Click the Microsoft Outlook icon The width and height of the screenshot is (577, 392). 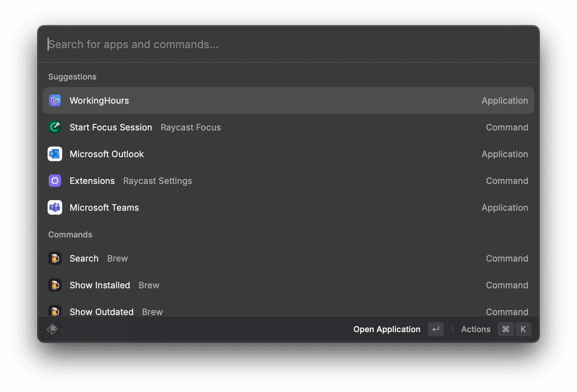pos(55,154)
